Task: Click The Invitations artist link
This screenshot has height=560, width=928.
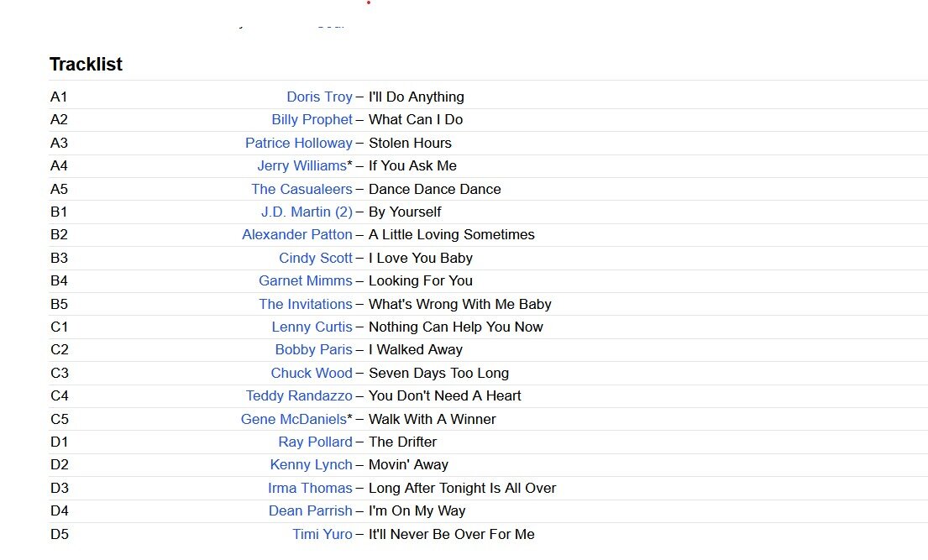Action: click(306, 304)
